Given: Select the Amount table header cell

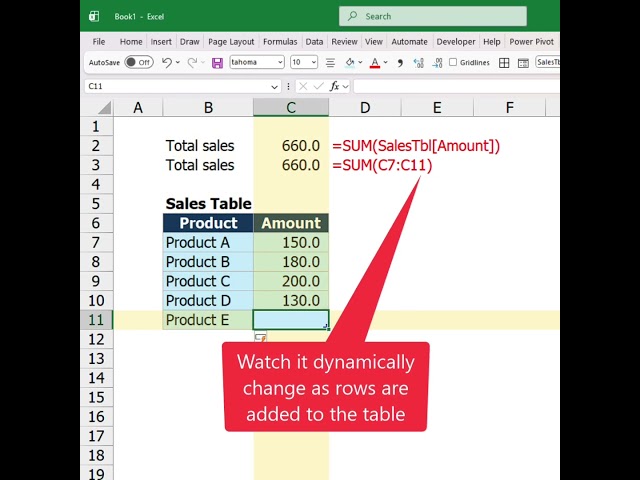Looking at the screenshot, I should 291,223.
